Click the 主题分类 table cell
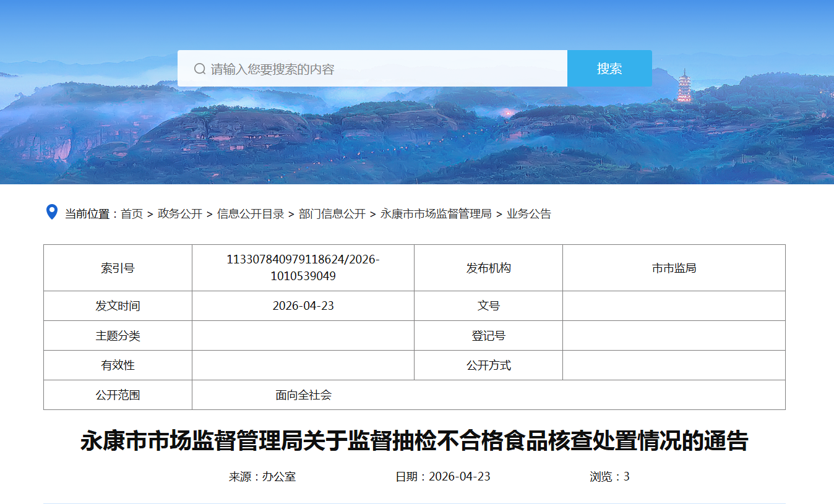 coord(118,336)
